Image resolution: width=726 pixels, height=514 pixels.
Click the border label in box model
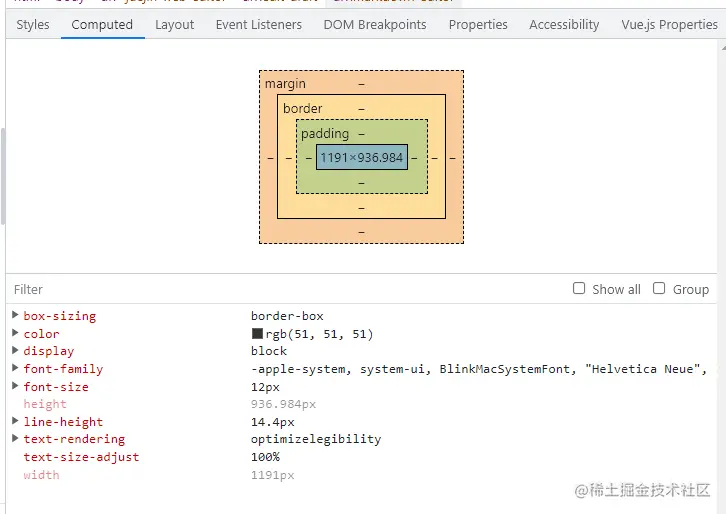coord(302,108)
